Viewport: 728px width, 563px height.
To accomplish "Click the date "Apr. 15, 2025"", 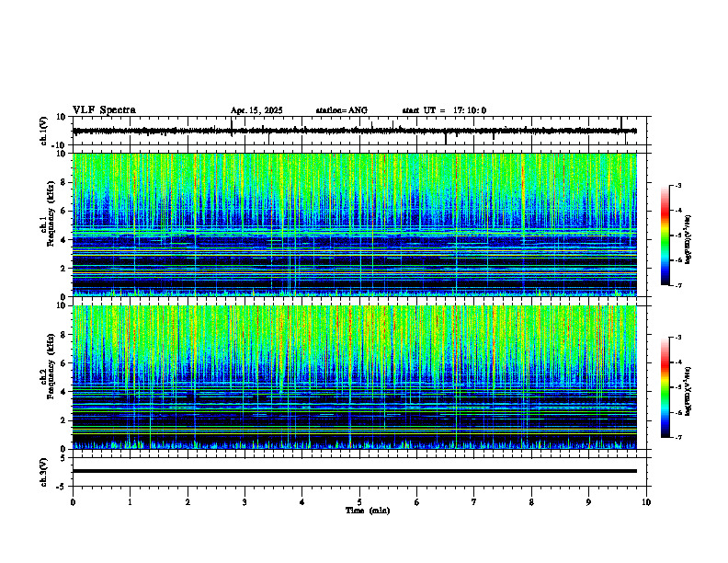I will coord(256,110).
